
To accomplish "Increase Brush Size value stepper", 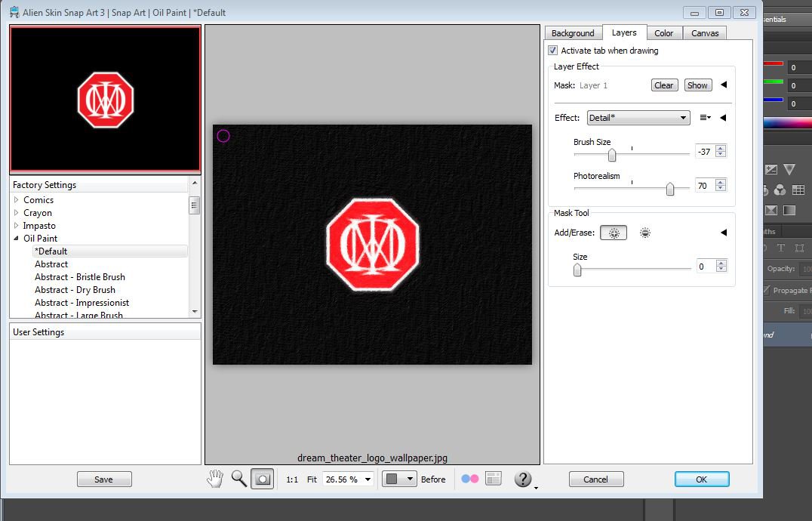I will pyautogui.click(x=721, y=148).
